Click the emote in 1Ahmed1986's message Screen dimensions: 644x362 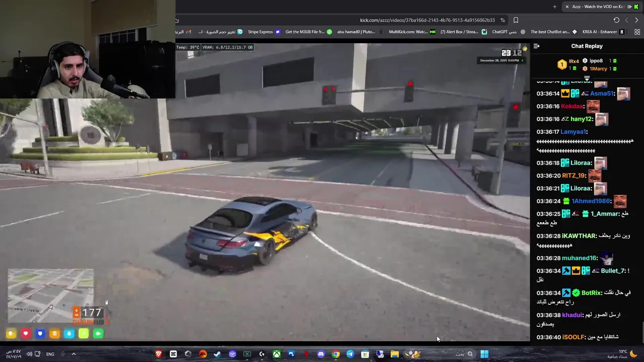(x=620, y=201)
